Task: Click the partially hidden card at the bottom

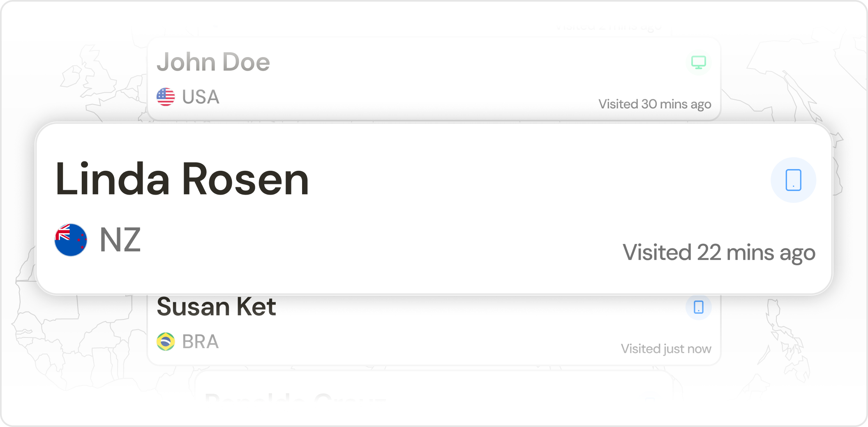Action: pos(432,390)
